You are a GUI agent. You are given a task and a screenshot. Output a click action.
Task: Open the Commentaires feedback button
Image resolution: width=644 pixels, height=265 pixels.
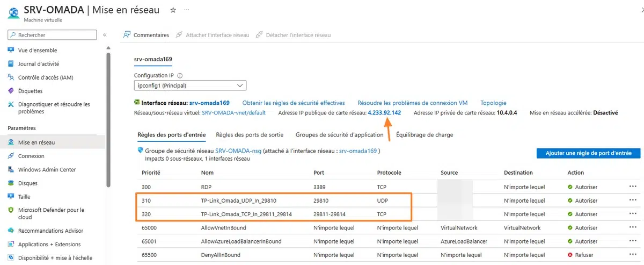pos(146,35)
